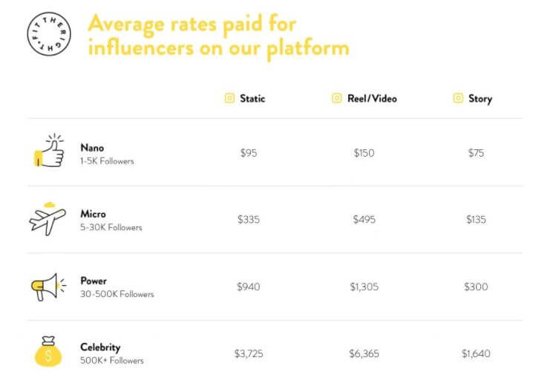Select the Celebrity money bag icon
556x392 pixels.
tap(48, 351)
